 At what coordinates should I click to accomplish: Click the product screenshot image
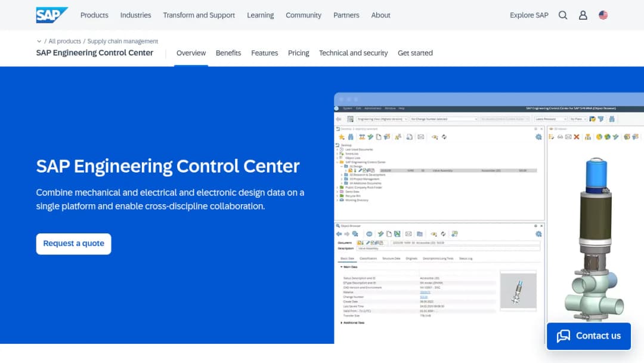[x=489, y=218]
